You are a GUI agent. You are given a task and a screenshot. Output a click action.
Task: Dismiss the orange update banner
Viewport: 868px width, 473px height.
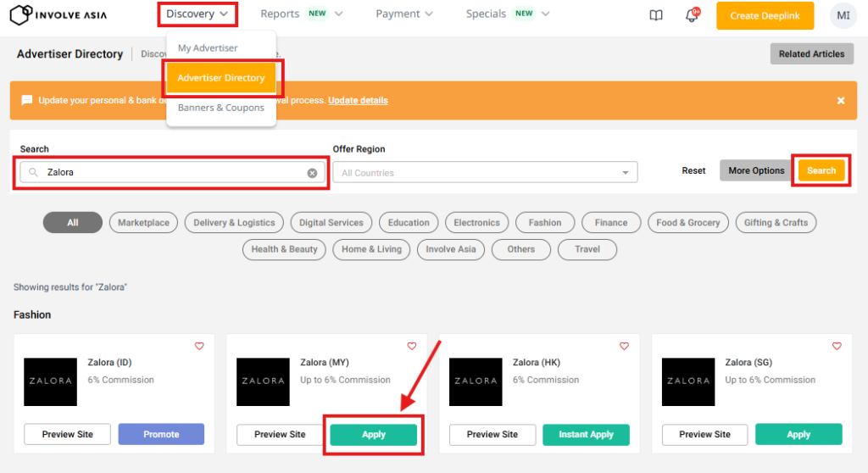click(x=841, y=100)
